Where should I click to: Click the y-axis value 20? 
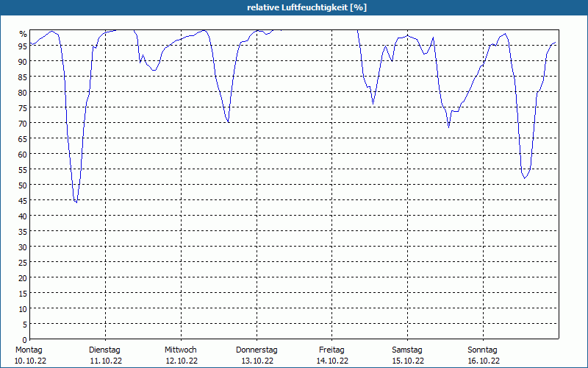23,278
